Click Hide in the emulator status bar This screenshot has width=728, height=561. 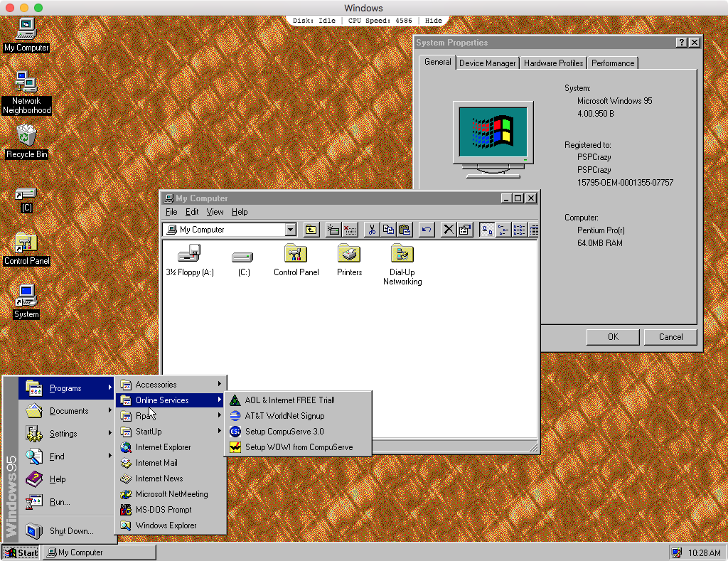433,21
